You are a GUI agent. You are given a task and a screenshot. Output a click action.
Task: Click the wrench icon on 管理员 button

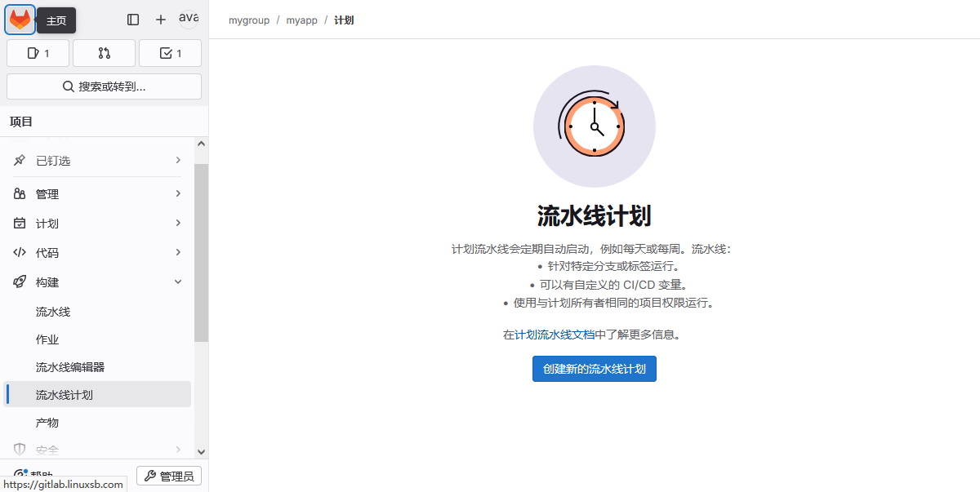click(151, 476)
